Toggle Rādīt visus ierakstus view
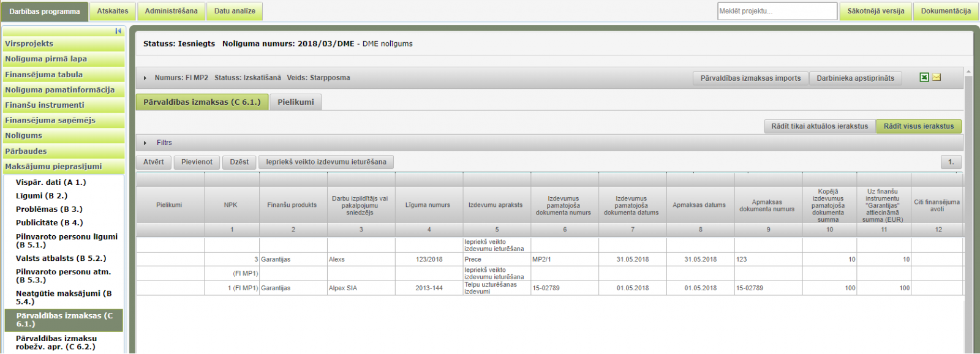Image resolution: width=980 pixels, height=354 pixels. pyautogui.click(x=918, y=126)
